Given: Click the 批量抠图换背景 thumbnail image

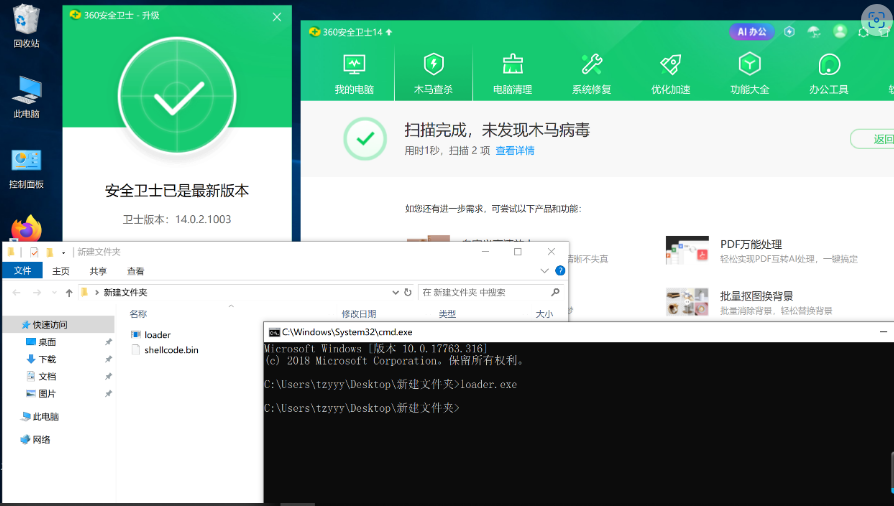Looking at the screenshot, I should [x=687, y=302].
